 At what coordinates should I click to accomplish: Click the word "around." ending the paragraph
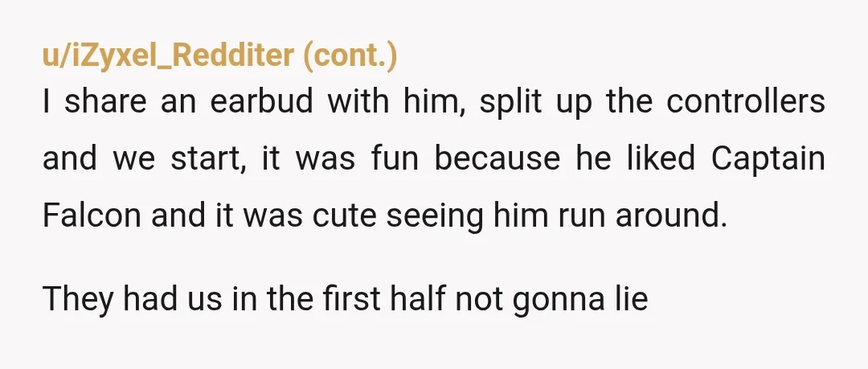pyautogui.click(x=671, y=215)
